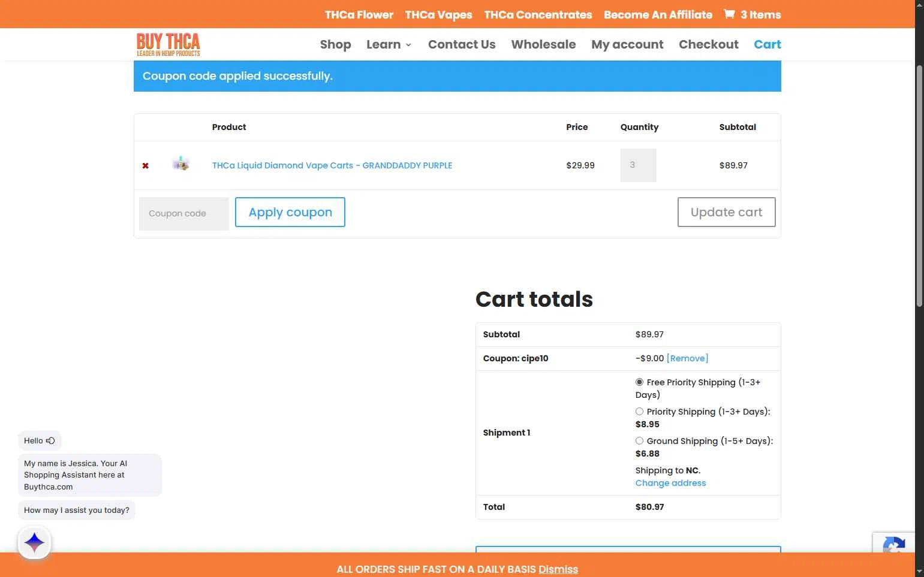Click the Apply coupon button
Screen dimensions: 924x577
[x=290, y=212]
